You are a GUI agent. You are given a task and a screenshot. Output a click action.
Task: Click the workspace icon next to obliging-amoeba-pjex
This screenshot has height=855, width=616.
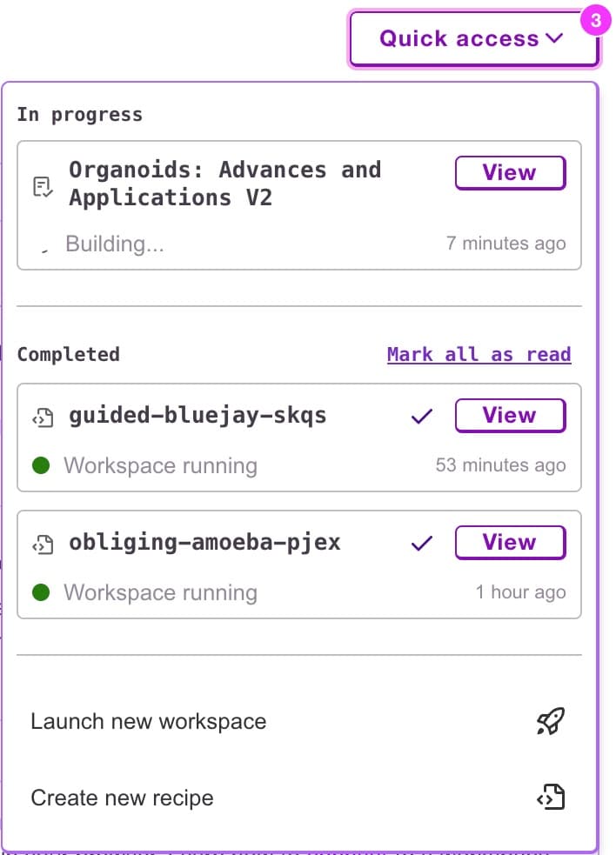coord(43,544)
